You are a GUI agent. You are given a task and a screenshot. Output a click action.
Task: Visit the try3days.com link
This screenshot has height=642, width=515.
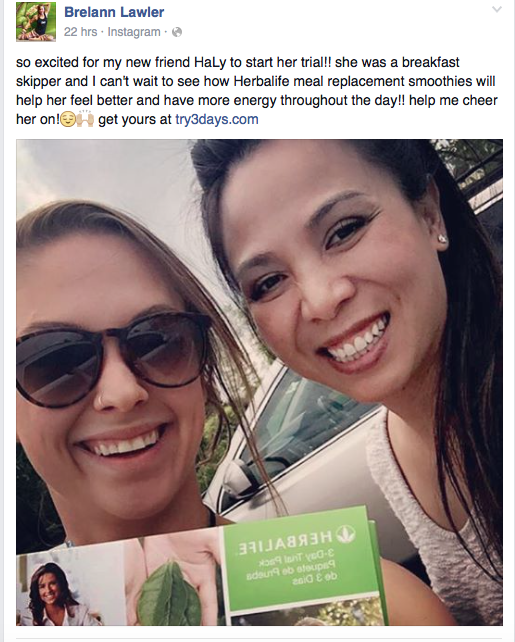click(x=217, y=119)
